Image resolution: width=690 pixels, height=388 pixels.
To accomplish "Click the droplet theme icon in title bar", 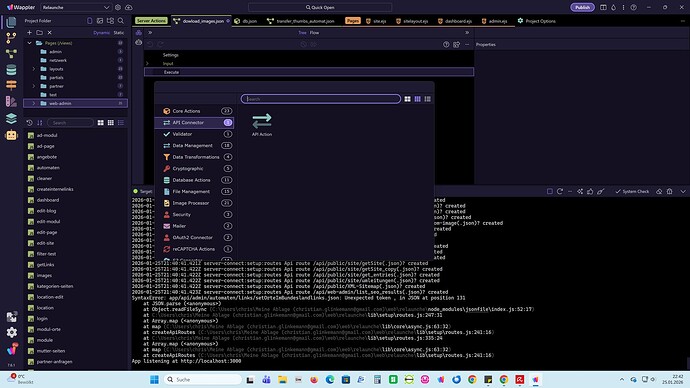I will point(613,7).
